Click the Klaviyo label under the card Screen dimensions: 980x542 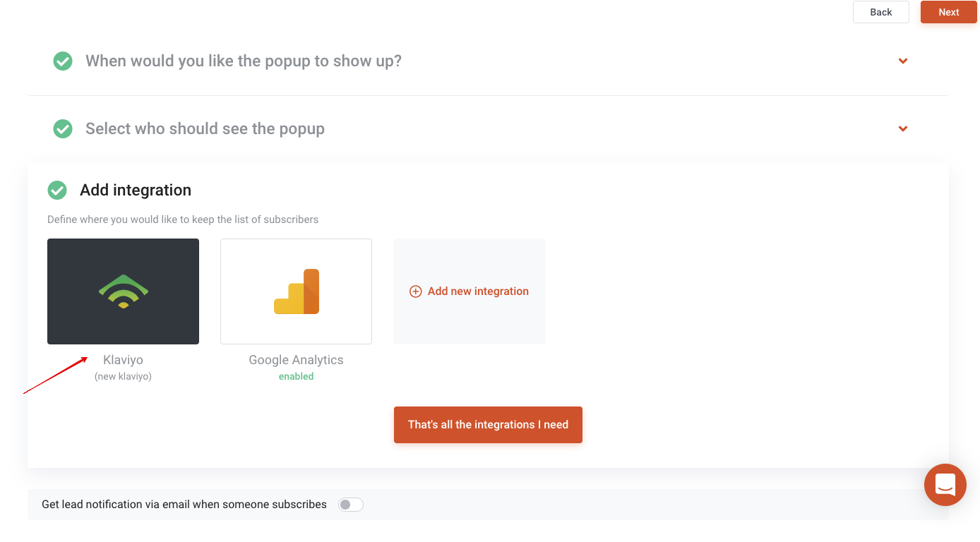point(123,360)
